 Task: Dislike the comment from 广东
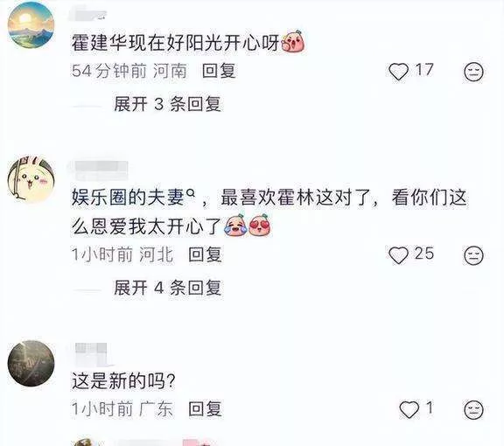(x=473, y=409)
